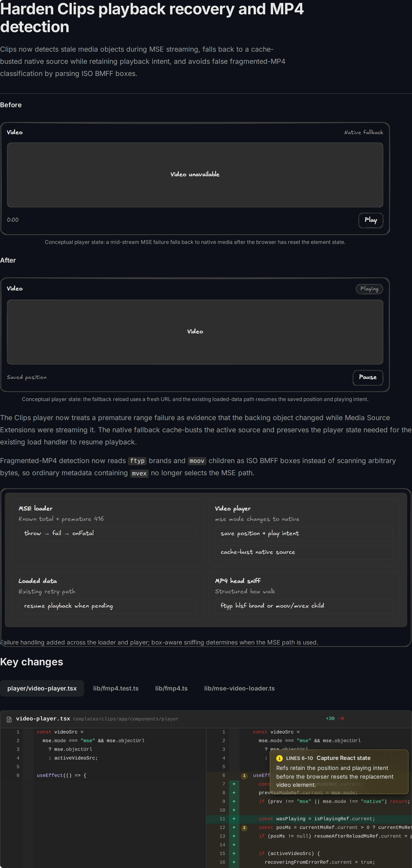Click the Play button in the Before player
The image size is (412, 868).
[371, 220]
